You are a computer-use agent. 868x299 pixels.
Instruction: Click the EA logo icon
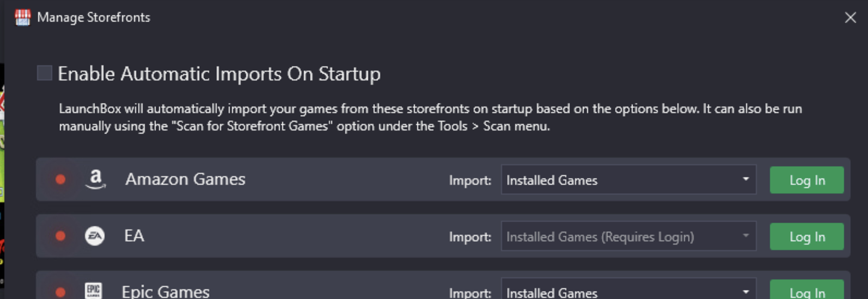(95, 236)
